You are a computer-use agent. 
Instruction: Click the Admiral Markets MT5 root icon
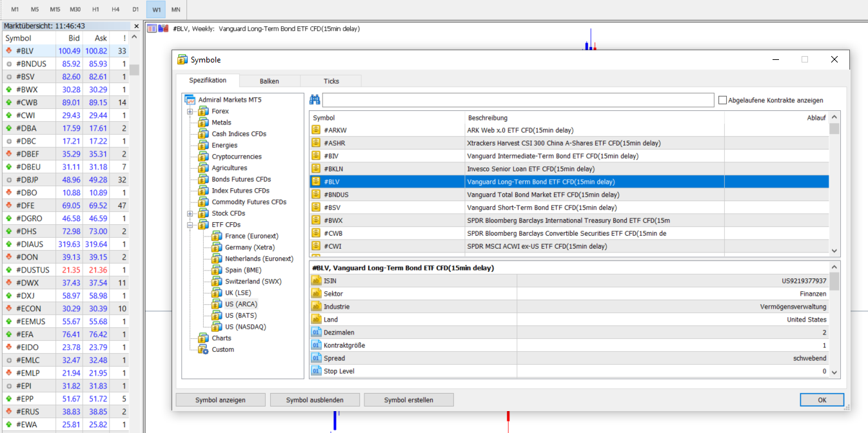click(x=190, y=100)
